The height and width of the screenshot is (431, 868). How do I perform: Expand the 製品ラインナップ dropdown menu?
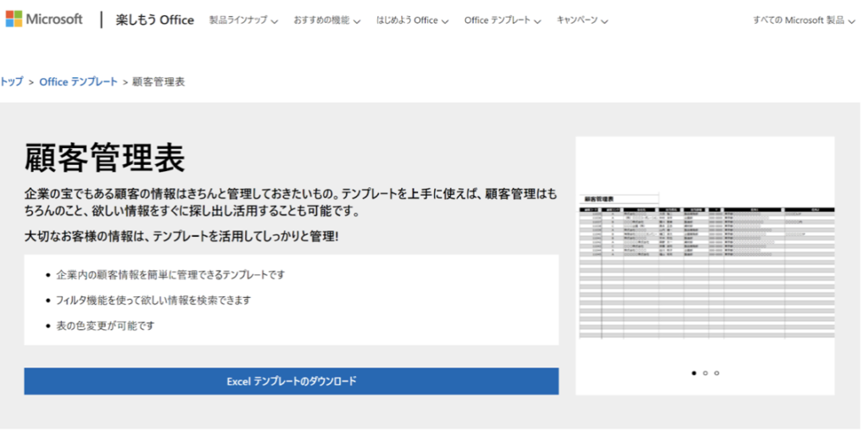pos(243,20)
